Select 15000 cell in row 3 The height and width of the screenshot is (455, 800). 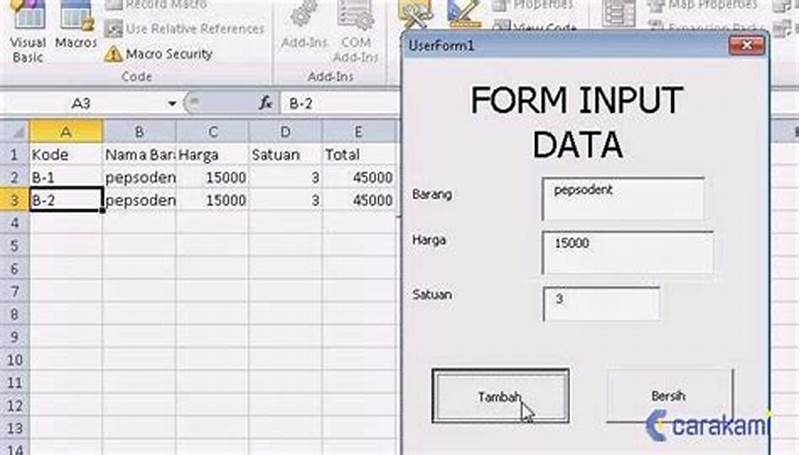point(213,200)
